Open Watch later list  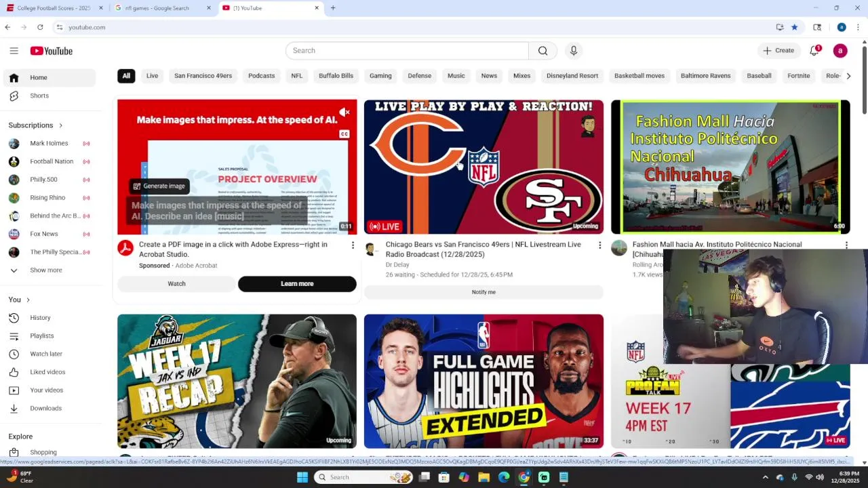click(45, 354)
